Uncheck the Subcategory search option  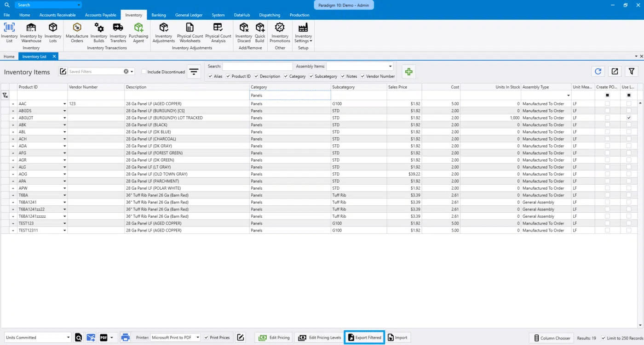click(x=311, y=76)
